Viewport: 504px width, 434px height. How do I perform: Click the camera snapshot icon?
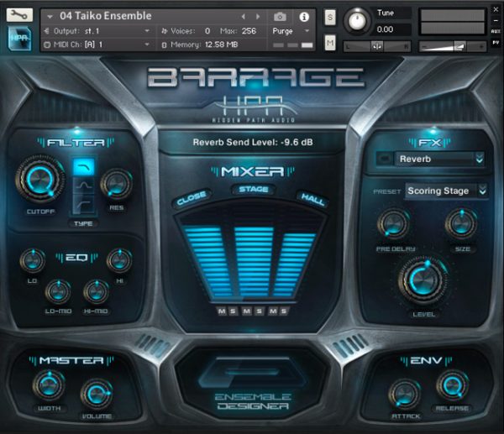click(280, 17)
